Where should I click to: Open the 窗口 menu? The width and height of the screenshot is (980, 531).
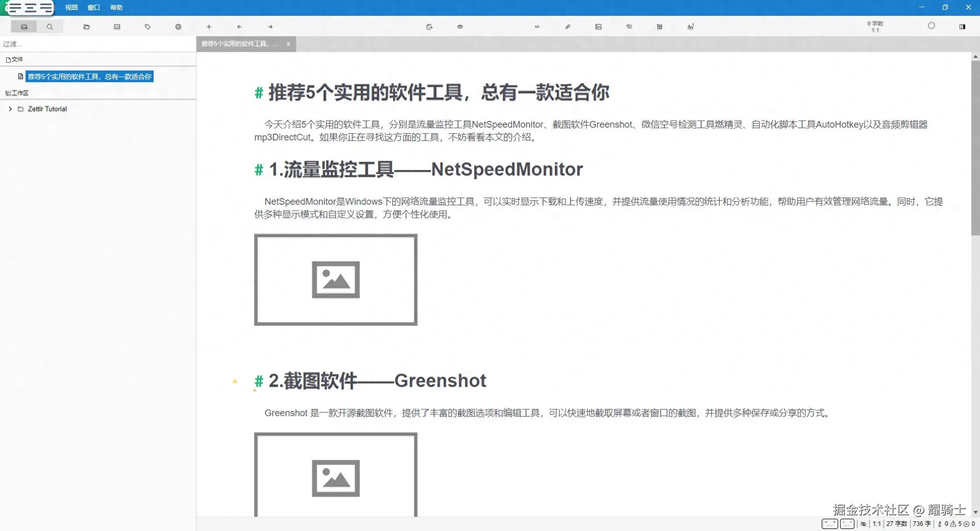[94, 8]
